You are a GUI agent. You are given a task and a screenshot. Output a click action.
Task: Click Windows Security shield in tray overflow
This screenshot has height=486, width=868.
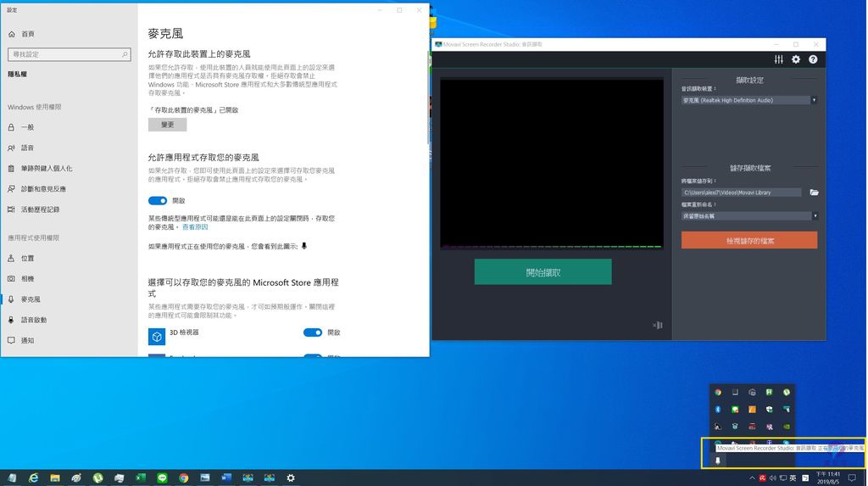[769, 409]
